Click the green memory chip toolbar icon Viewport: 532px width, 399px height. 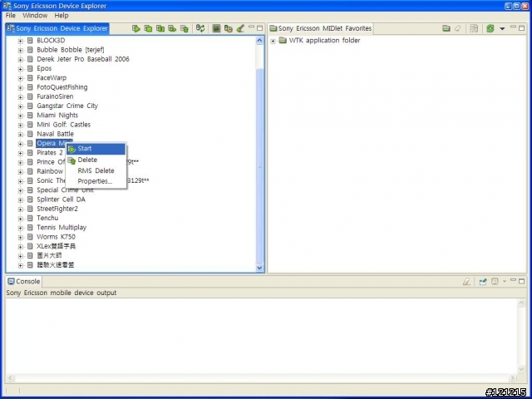coord(216,28)
